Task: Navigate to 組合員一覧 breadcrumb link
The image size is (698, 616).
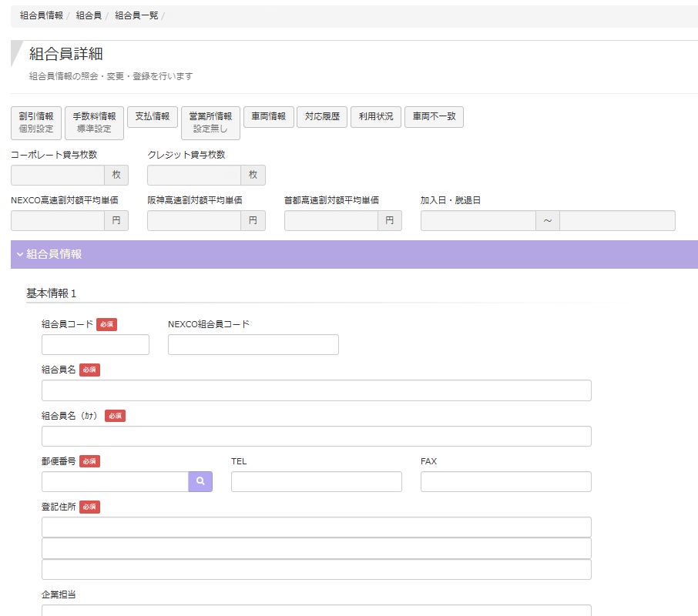Action: (136, 15)
